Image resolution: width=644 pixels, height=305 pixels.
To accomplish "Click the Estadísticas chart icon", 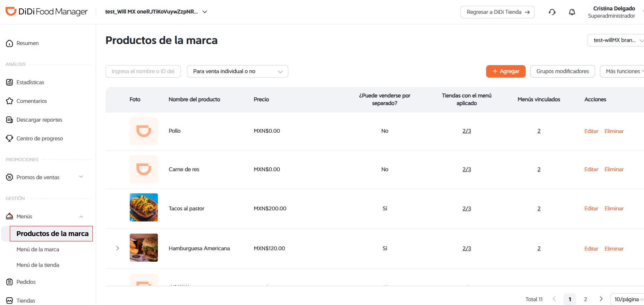I will [9, 82].
